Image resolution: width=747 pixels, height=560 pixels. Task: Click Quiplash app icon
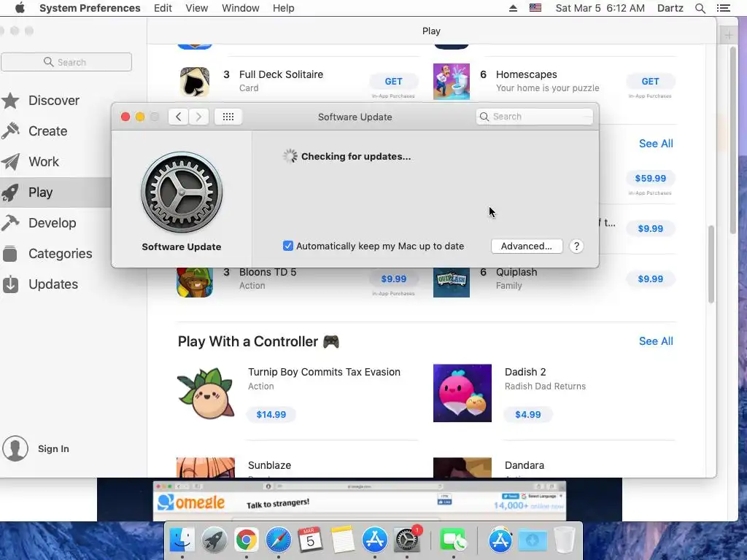tap(451, 282)
